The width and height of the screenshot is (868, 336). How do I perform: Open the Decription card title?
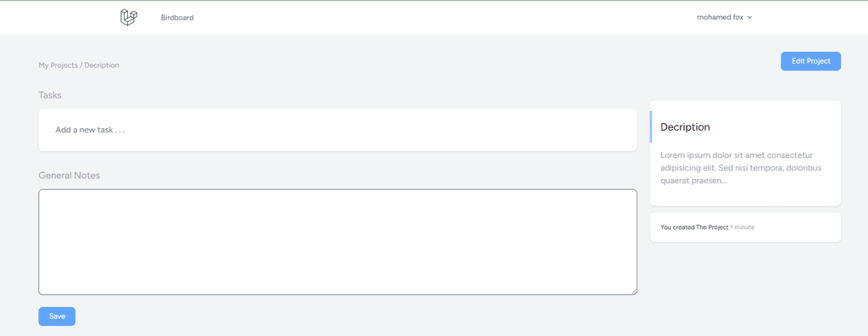[x=685, y=127]
